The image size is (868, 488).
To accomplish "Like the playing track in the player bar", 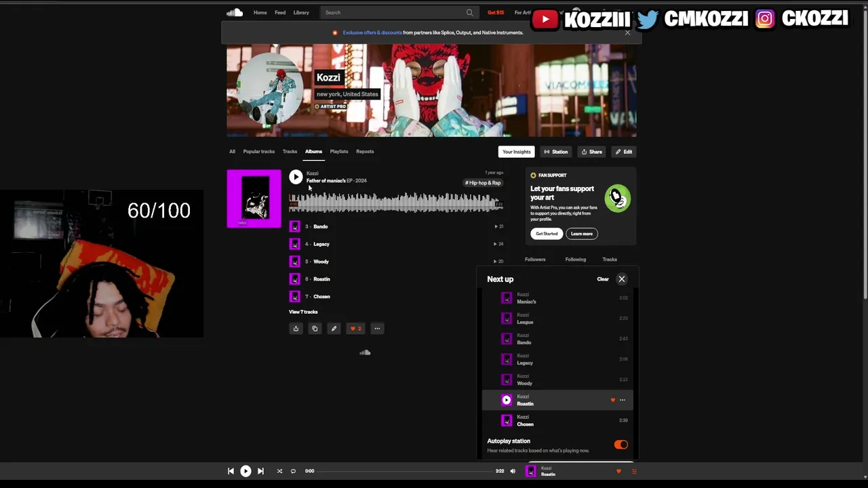I will click(618, 471).
